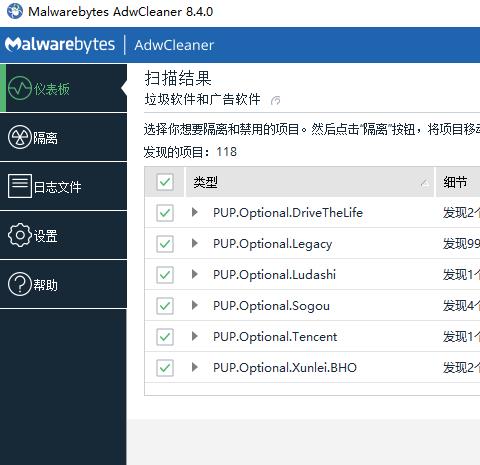Expand the PUP.Optional.Sogou row

(x=195, y=305)
